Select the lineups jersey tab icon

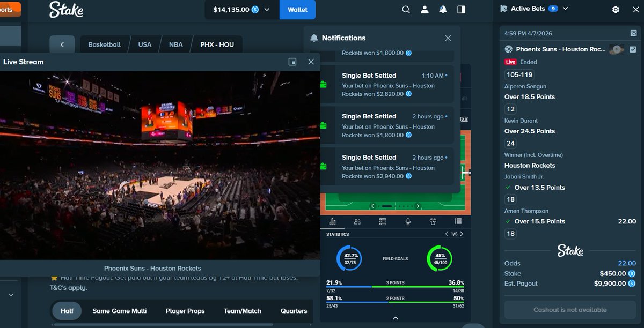coord(433,221)
